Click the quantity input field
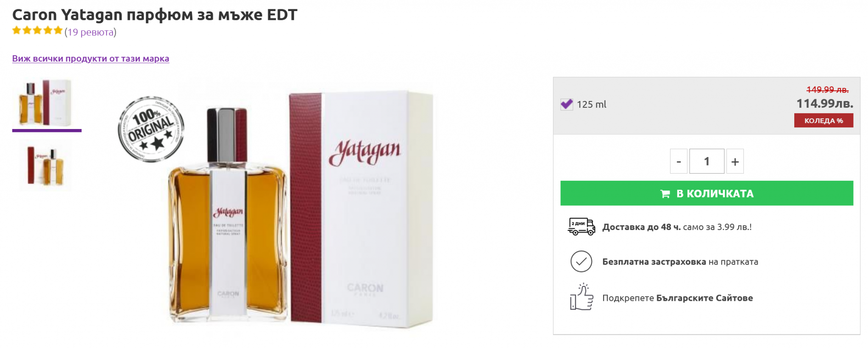This screenshot has width=868, height=348. (707, 161)
